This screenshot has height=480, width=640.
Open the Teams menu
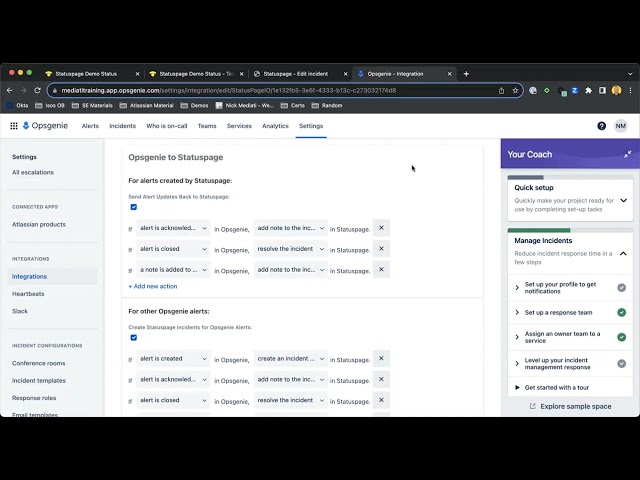pyautogui.click(x=207, y=126)
